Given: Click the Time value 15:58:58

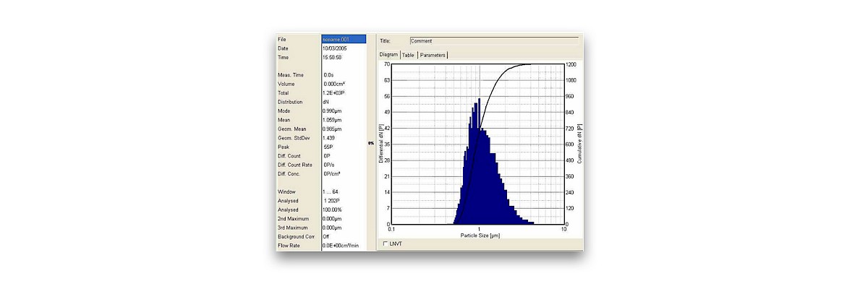Looking at the screenshot, I should click(x=333, y=57).
